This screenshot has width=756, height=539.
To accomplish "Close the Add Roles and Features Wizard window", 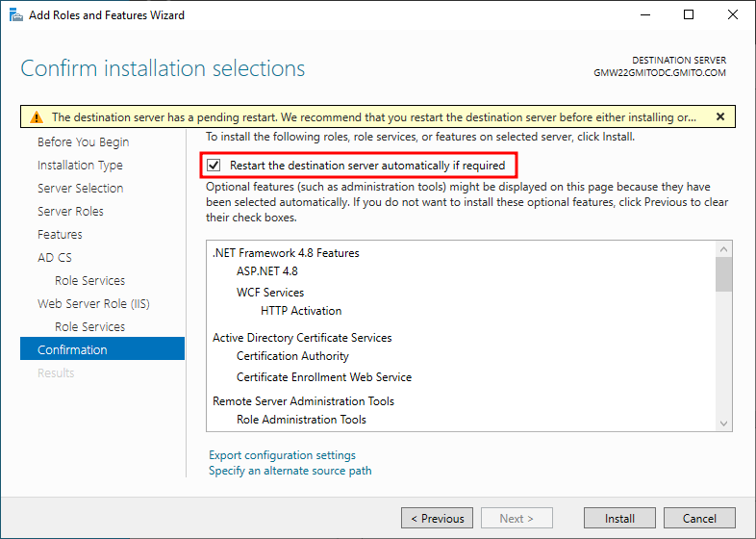I will pyautogui.click(x=733, y=15).
